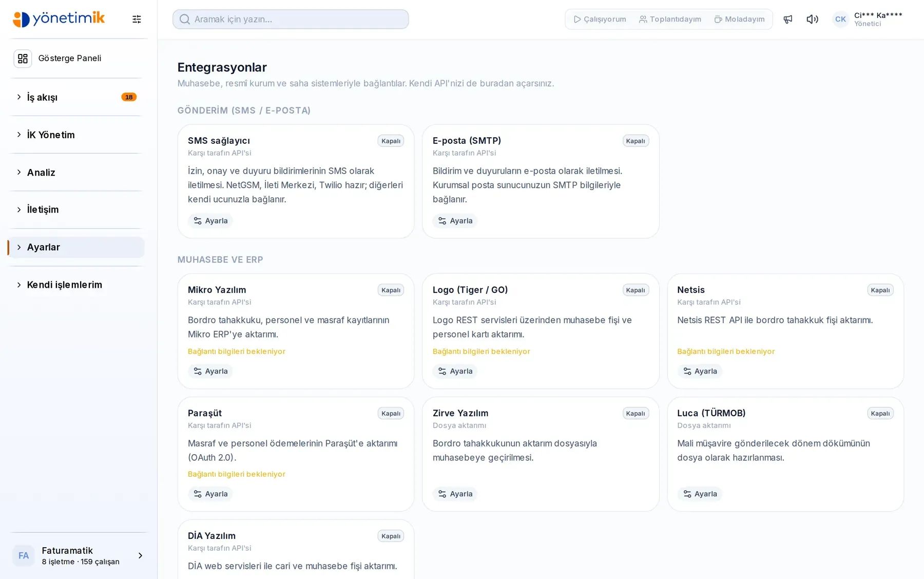Click Ayarla on Luca (TÜRMOB)
Viewport: 924px width, 579px height.
coord(700,494)
